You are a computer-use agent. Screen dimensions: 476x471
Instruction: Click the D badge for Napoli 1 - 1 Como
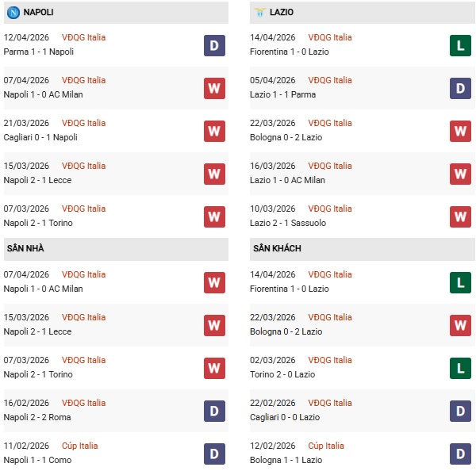213,453
